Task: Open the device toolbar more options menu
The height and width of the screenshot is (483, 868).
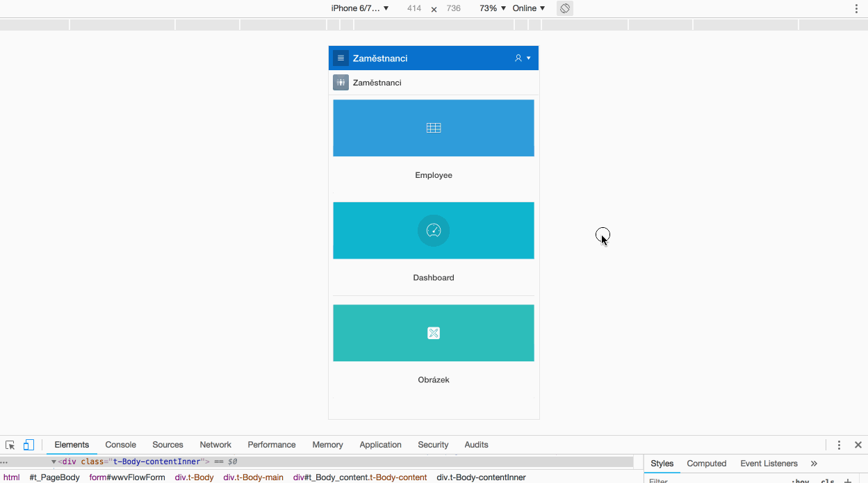Action: (x=856, y=8)
